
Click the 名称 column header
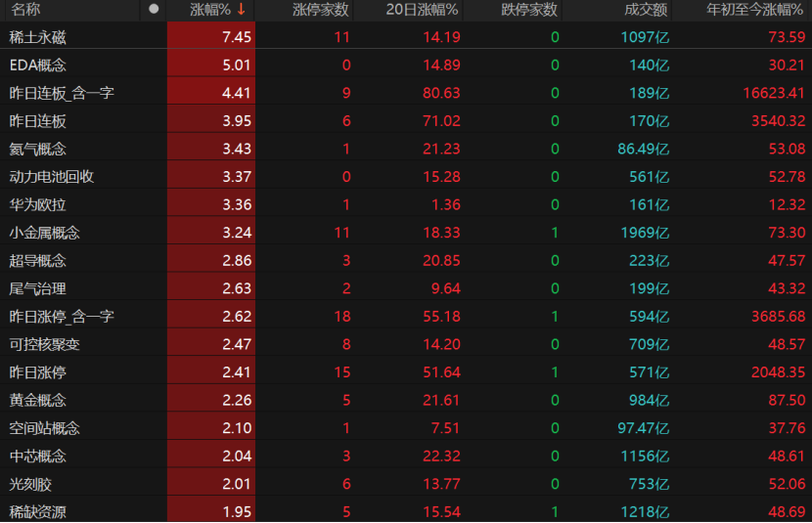coord(25,10)
